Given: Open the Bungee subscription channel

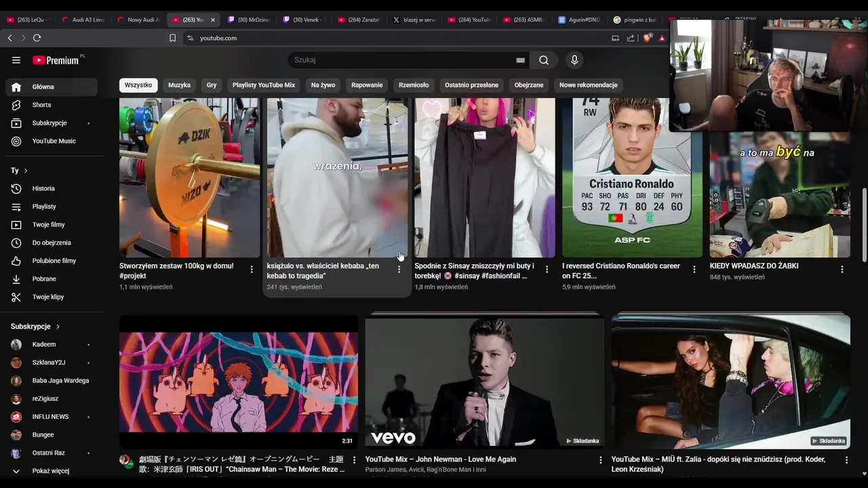Looking at the screenshot, I should 52,435.
